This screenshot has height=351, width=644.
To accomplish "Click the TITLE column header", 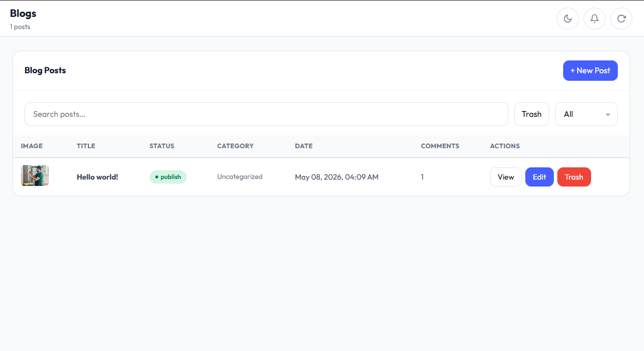I will click(86, 146).
